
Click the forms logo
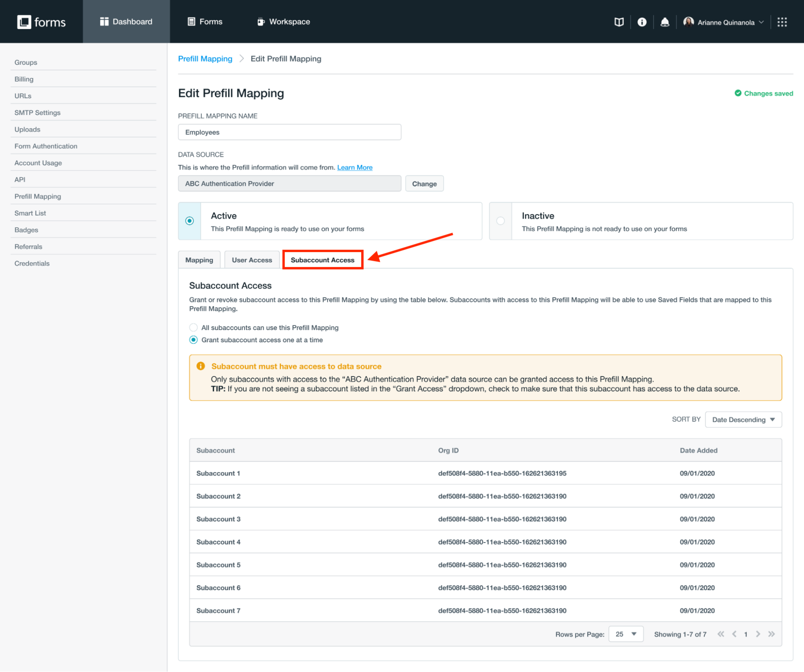click(41, 22)
